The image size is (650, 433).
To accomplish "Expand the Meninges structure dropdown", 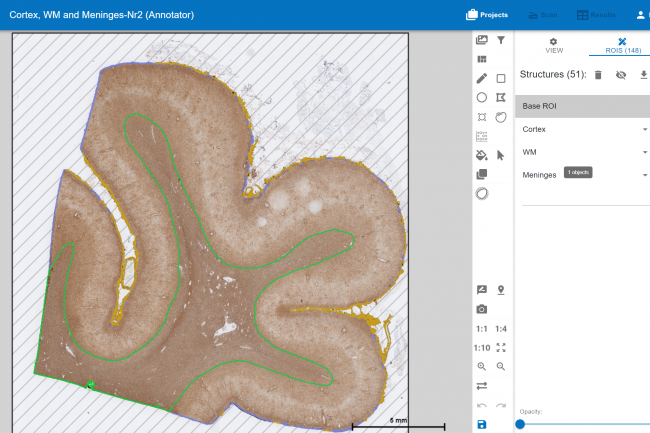I will click(x=644, y=175).
